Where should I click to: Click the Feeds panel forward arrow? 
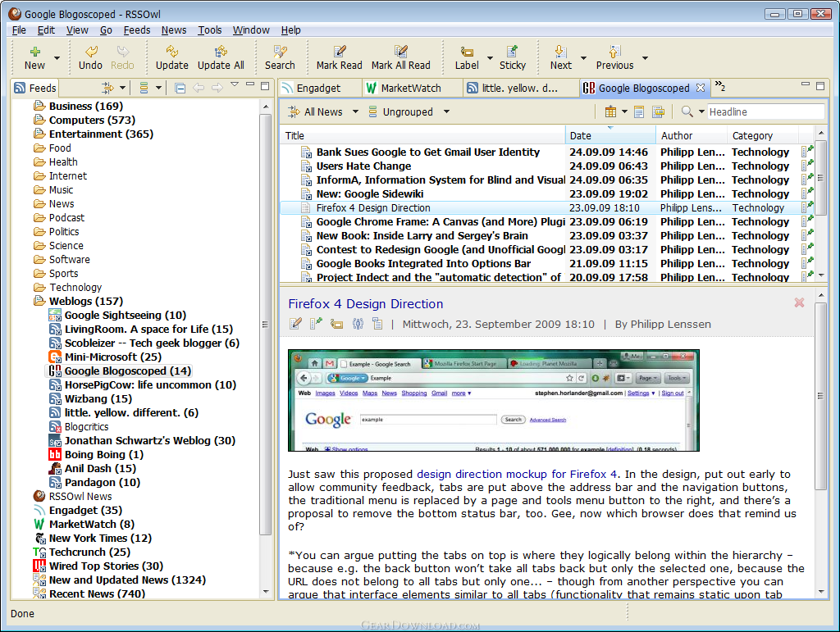[x=217, y=88]
